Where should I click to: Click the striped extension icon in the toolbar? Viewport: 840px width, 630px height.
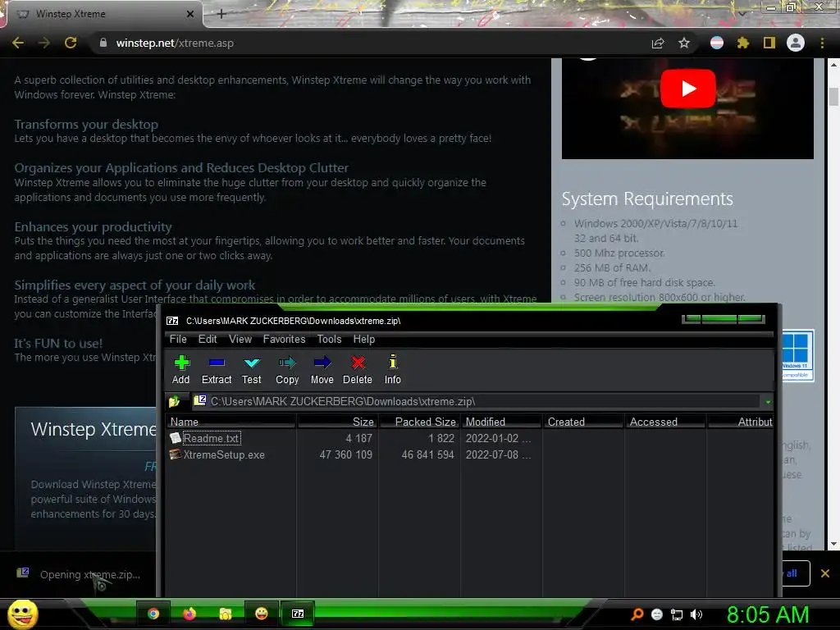(717, 43)
